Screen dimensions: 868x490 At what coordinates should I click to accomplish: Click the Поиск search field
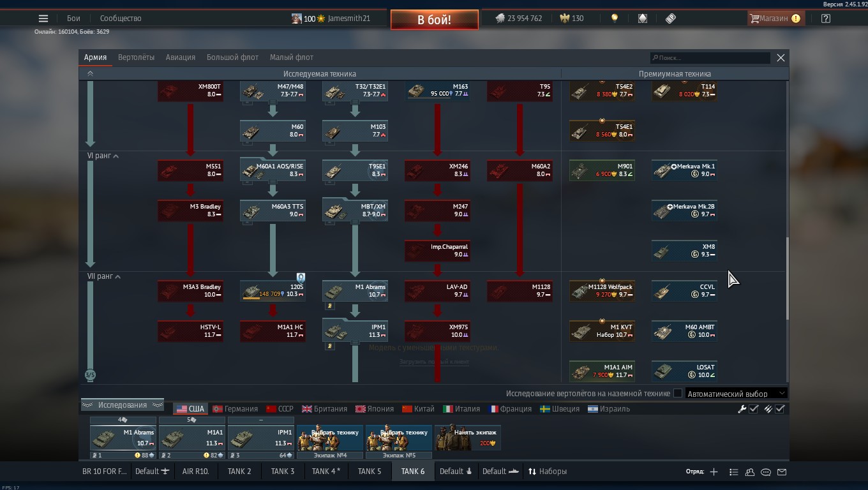click(710, 58)
